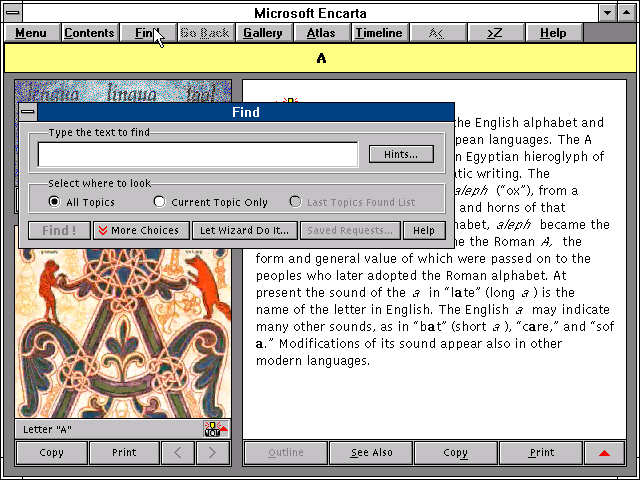Viewport: 640px width, 480px height.
Task: Click the red up-arrow article button
Action: [x=604, y=452]
